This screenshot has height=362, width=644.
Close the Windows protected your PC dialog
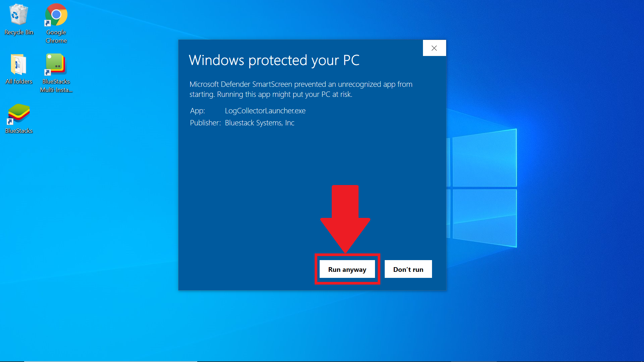click(x=434, y=48)
